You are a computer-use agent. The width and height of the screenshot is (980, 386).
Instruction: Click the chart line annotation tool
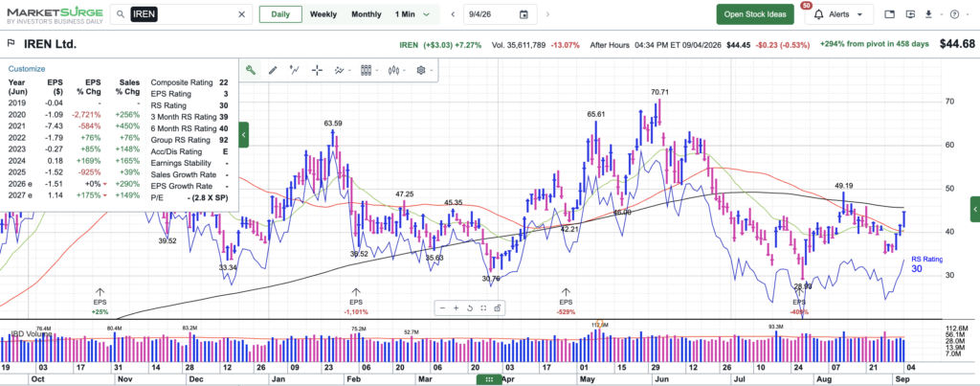[x=295, y=70]
